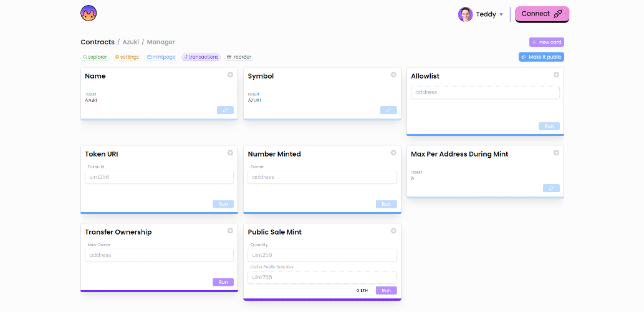
Task: Focus the Number Minted Owner address field
Action: point(322,177)
